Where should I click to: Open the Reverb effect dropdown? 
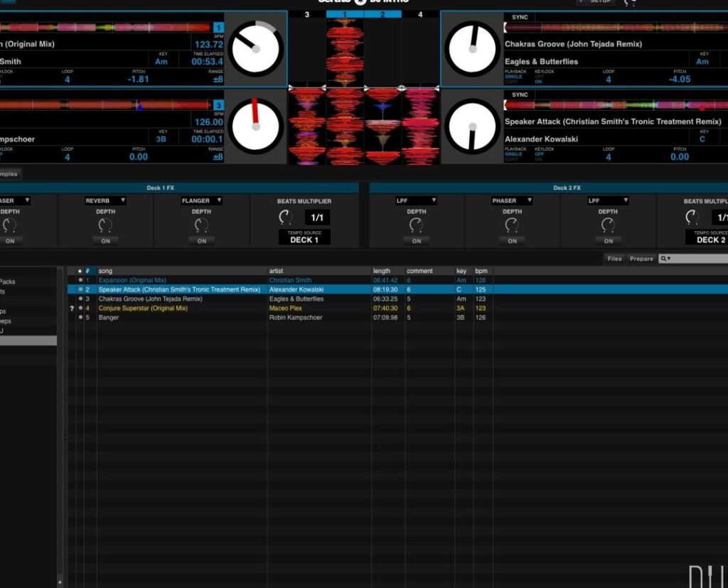point(105,201)
